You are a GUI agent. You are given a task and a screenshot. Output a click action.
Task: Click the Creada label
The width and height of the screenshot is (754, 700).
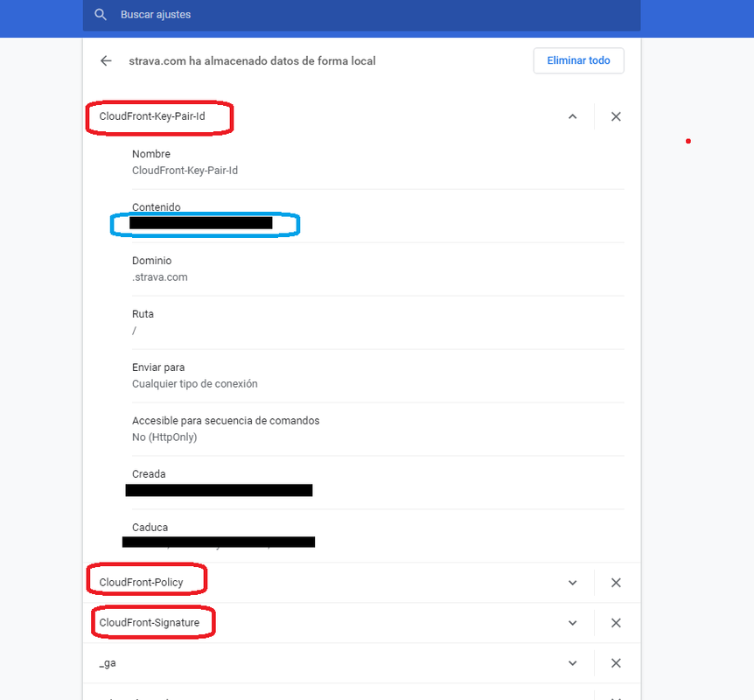(149, 474)
